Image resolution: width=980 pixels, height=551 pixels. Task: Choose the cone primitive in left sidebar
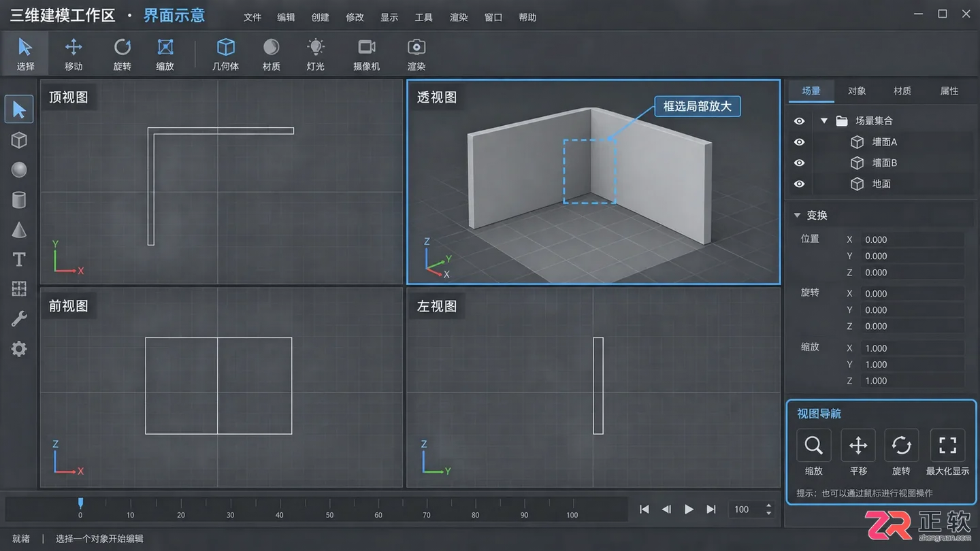pyautogui.click(x=19, y=230)
